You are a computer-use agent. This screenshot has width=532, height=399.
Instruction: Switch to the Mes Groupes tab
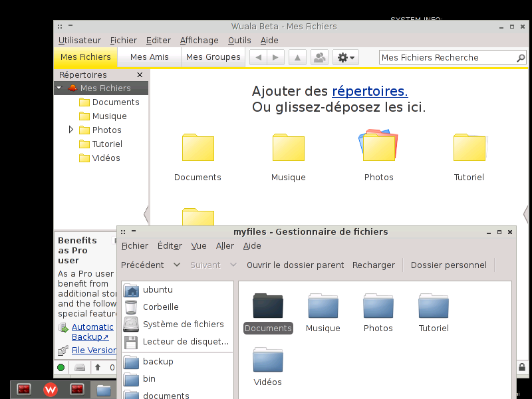coord(213,57)
